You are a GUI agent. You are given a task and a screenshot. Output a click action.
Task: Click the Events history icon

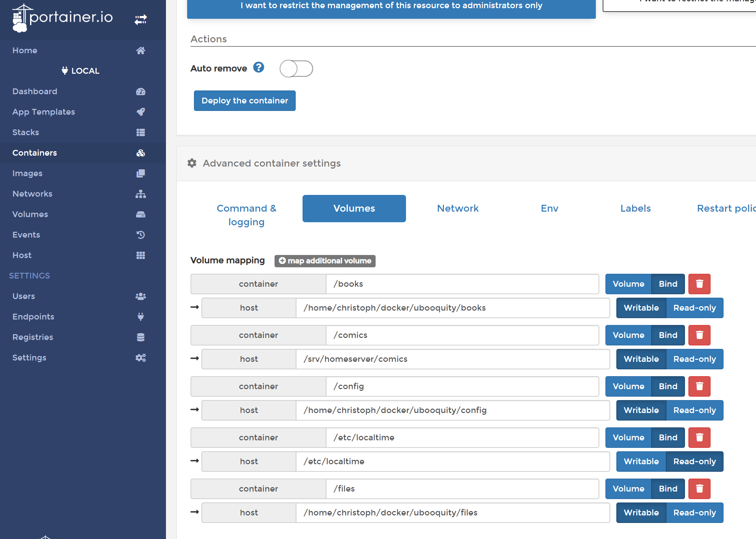[x=140, y=235]
